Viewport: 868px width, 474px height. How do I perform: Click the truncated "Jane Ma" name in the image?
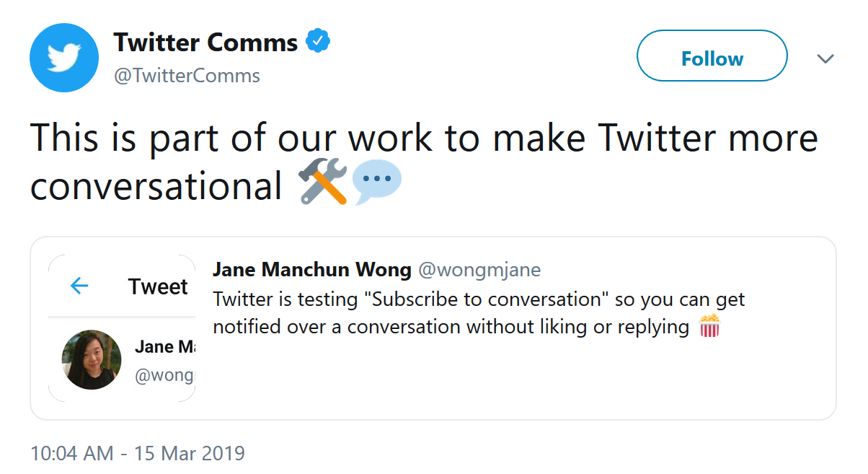(164, 347)
